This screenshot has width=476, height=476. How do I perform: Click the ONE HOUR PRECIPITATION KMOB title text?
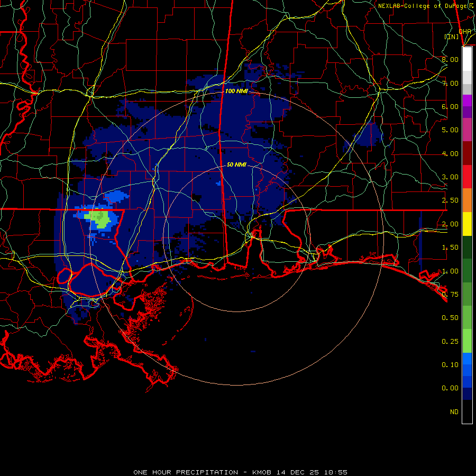coord(240,472)
